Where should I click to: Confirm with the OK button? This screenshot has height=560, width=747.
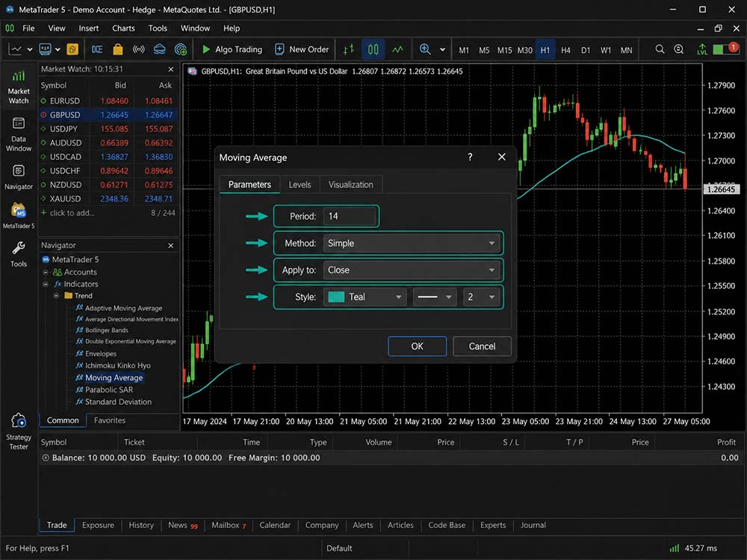(x=418, y=346)
